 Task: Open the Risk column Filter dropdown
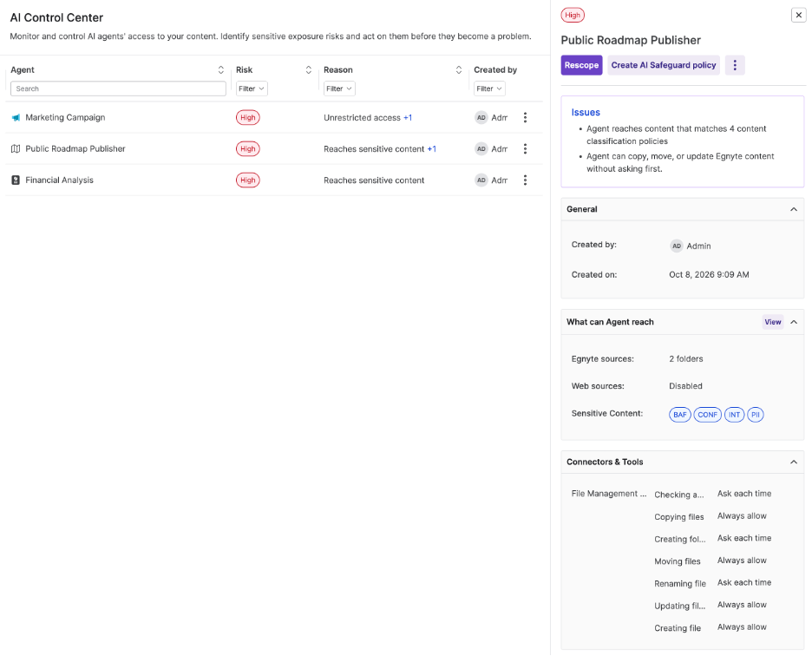[252, 89]
